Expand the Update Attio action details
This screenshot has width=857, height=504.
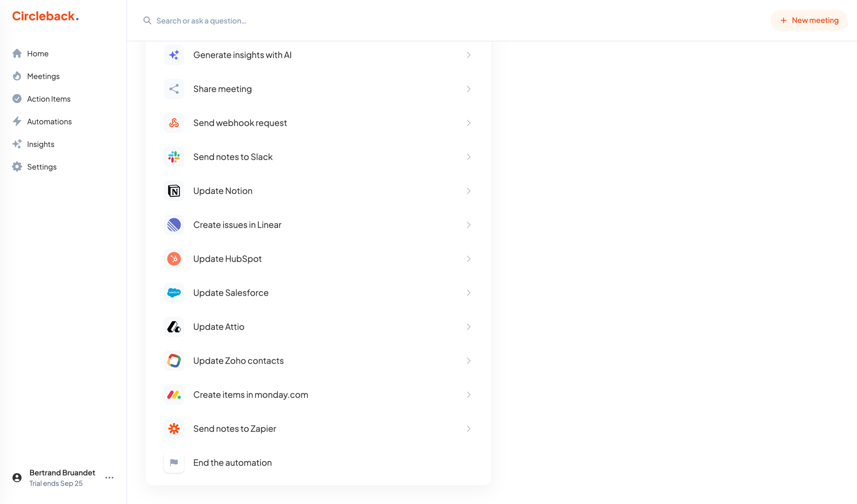coord(468,326)
